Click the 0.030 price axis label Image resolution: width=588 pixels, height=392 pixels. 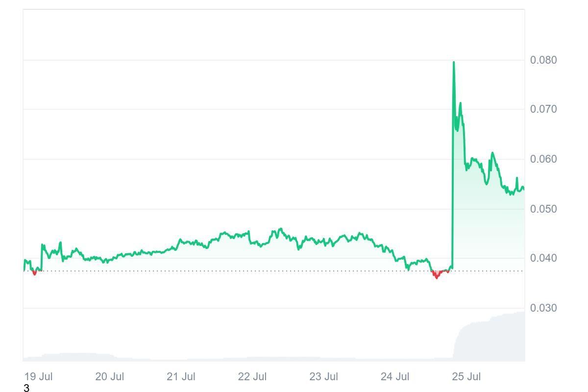pos(543,308)
